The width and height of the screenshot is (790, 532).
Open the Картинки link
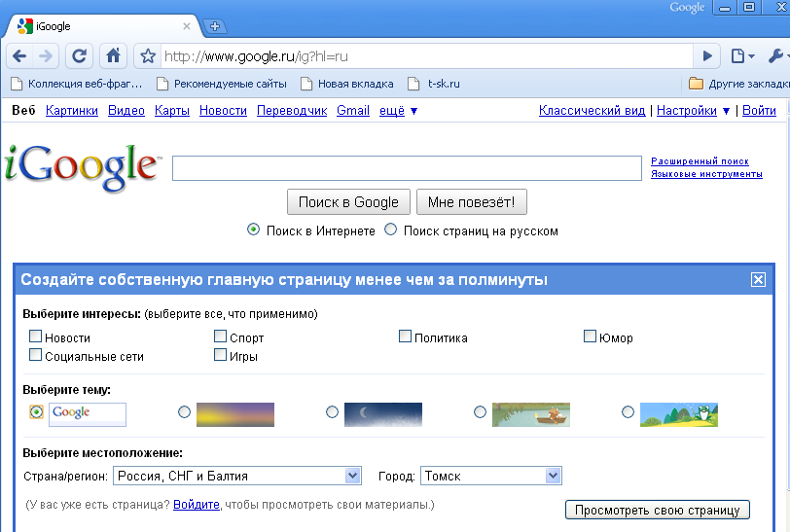tap(72, 110)
